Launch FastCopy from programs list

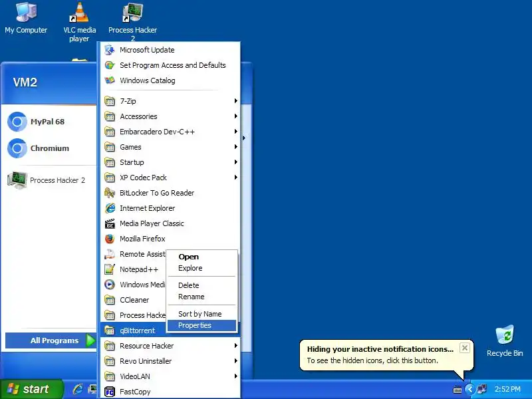click(170, 392)
